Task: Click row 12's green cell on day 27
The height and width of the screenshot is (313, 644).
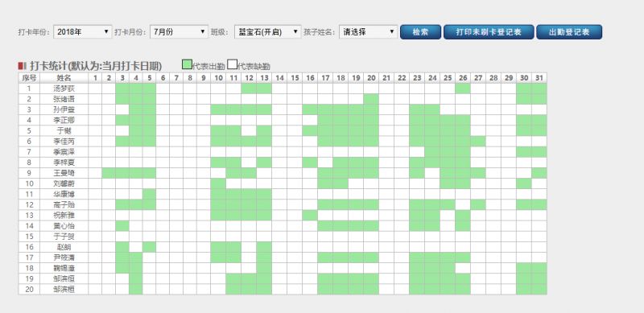Action: point(478,204)
